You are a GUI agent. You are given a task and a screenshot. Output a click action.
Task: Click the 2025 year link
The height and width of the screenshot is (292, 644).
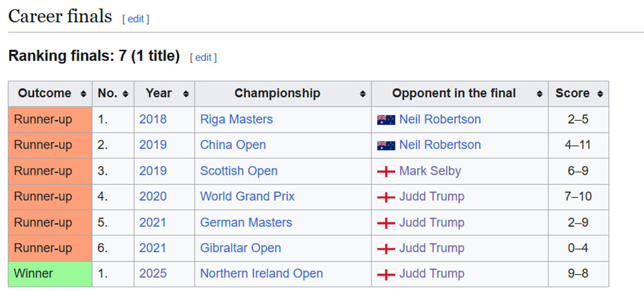point(153,274)
